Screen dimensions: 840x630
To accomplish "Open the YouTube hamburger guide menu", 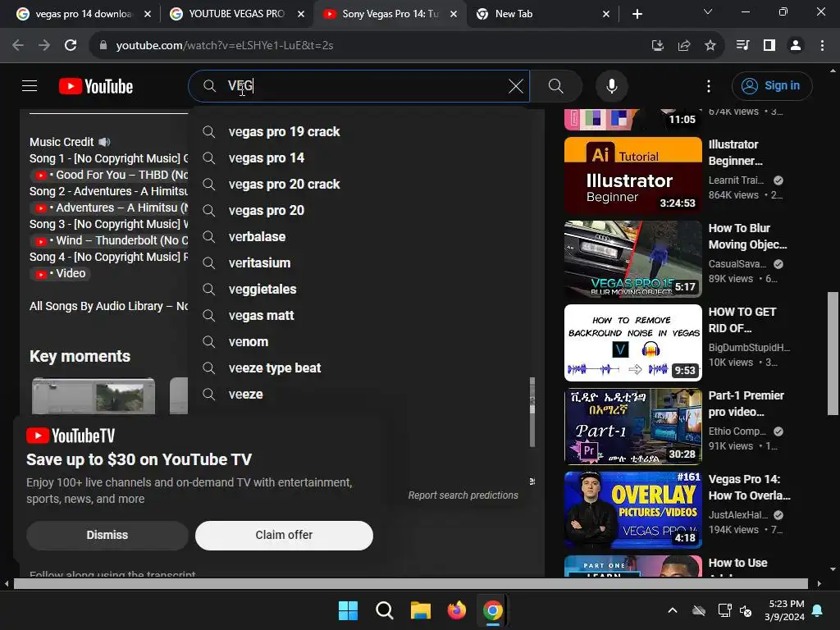I will pos(30,85).
